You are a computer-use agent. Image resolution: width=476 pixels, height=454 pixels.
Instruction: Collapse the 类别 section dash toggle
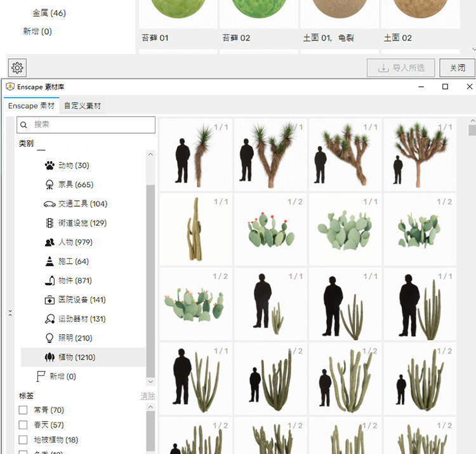click(x=41, y=150)
